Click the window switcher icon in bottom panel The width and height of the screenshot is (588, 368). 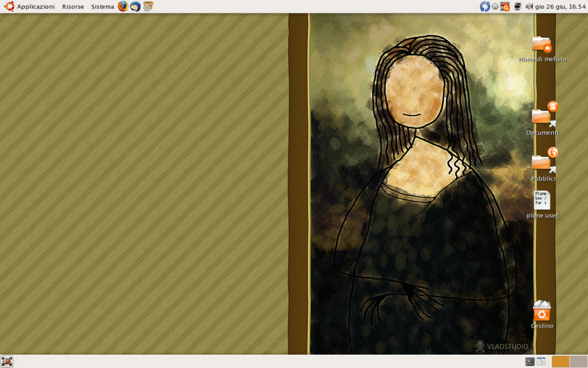[541, 362]
